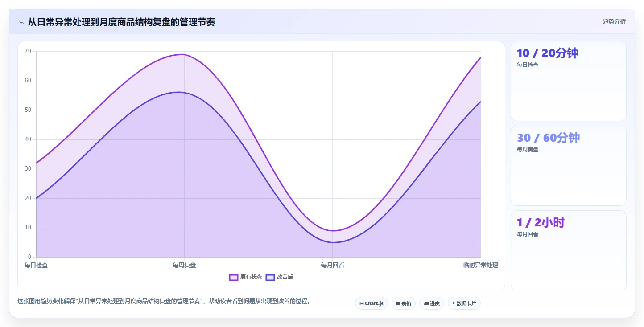Open the 30 / 60分钟 card
The image size is (644, 327).
pyautogui.click(x=569, y=166)
